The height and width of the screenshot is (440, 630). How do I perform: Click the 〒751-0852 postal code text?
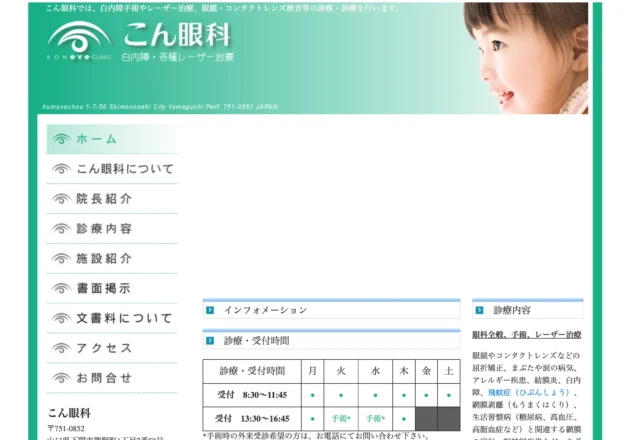click(66, 428)
